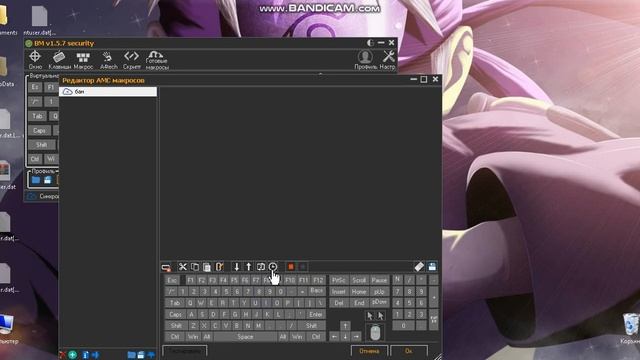Click the Enter key on editor keyboard
Screen dimensions: 640x360
[x=316, y=314]
